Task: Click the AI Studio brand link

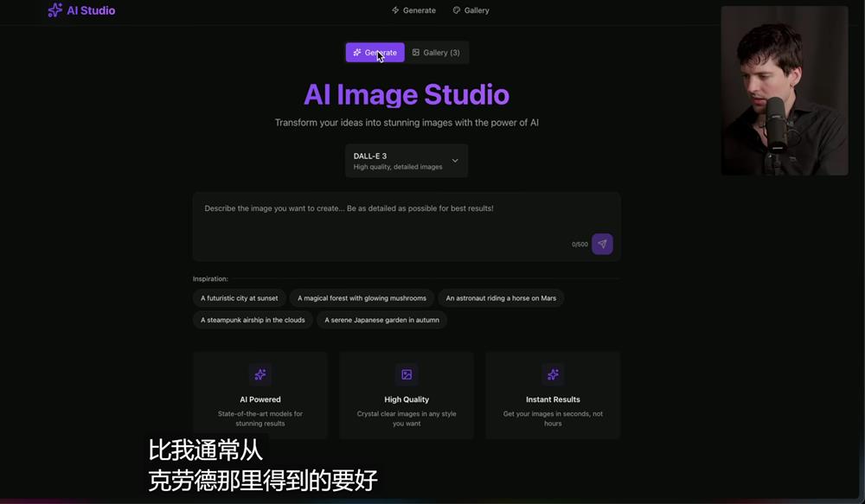Action: click(81, 10)
